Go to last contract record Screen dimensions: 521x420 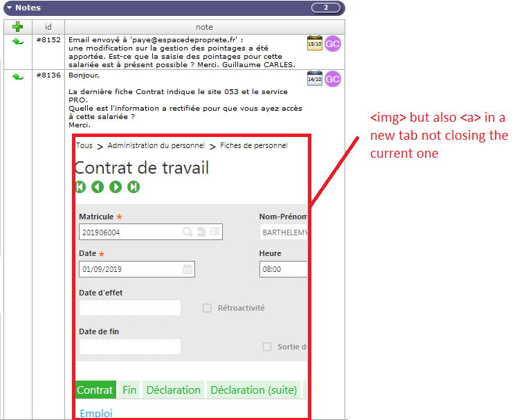[x=134, y=187]
